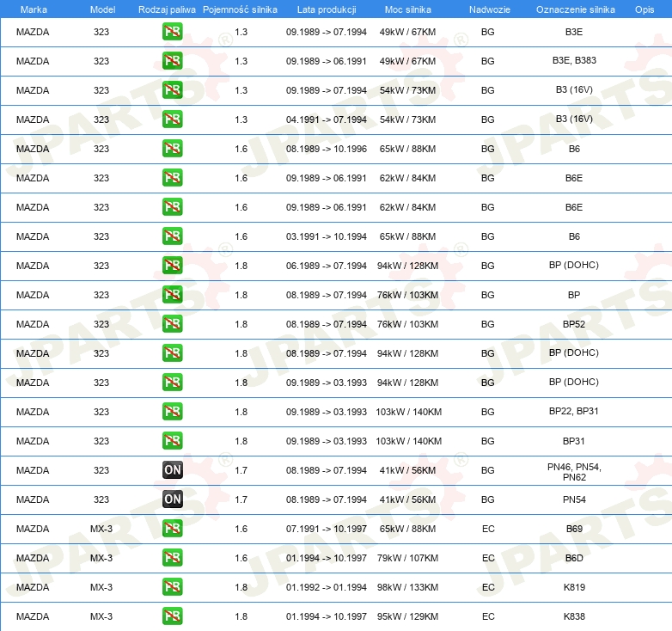
Task: Click the date range 08.1989 -> 10.1996
Action: pos(327,149)
